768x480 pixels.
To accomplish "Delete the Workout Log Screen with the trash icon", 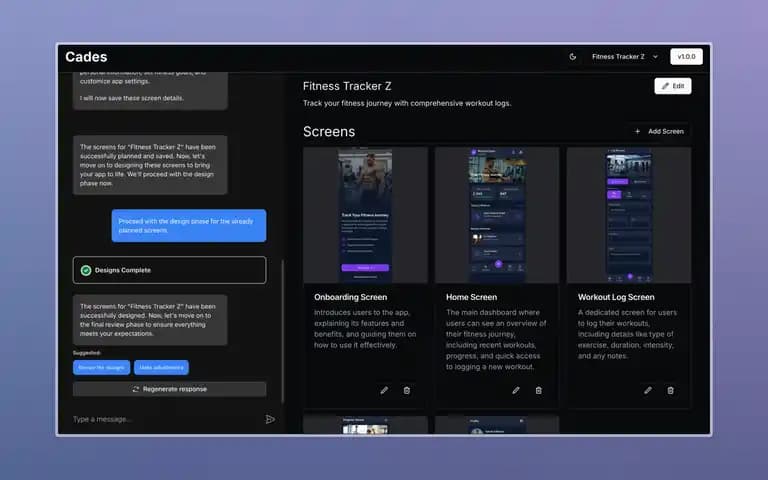I will [x=670, y=390].
